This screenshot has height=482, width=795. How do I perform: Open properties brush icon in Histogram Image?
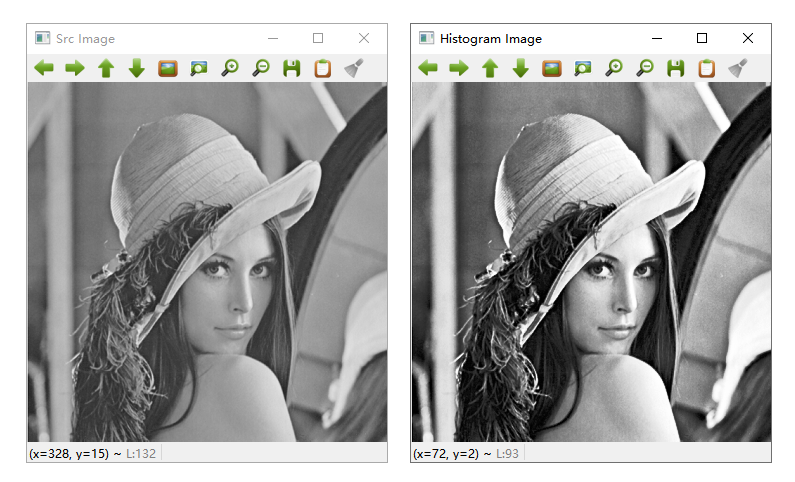pos(738,68)
